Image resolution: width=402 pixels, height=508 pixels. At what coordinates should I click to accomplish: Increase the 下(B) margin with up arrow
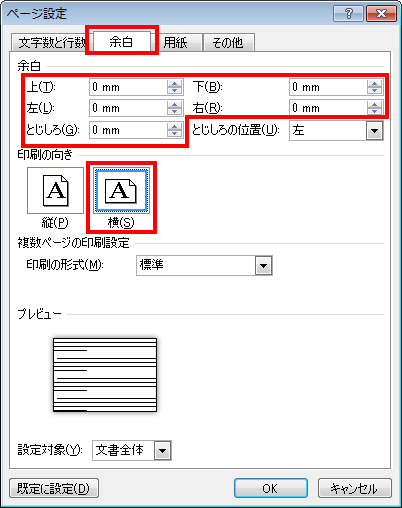(x=374, y=83)
